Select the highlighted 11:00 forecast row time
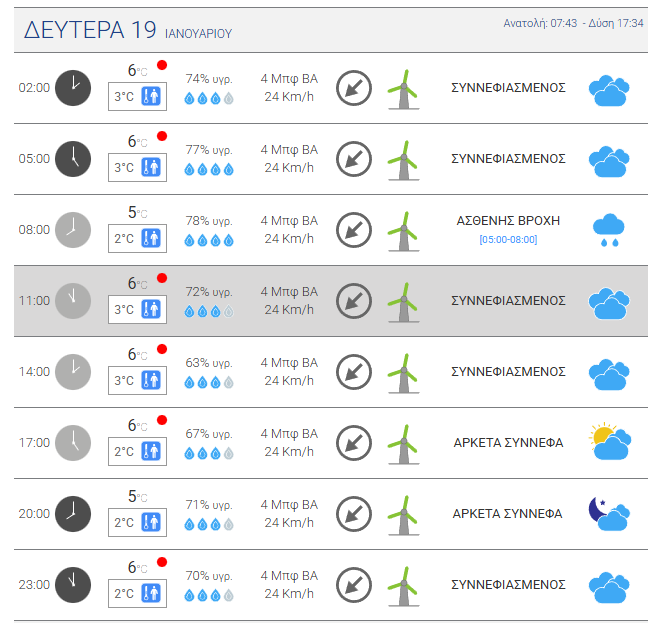660x623 pixels. 34,301
